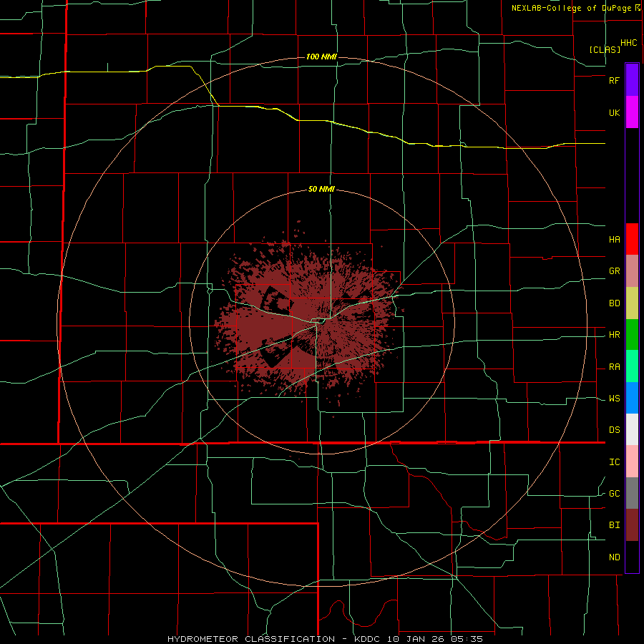Click the BI dark red legend swatch

pos(632,525)
